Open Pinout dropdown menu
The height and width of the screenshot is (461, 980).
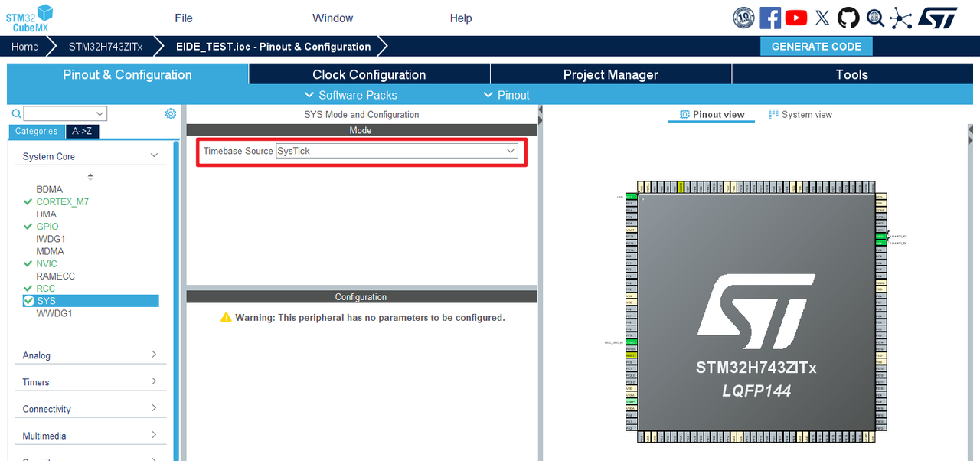click(506, 95)
